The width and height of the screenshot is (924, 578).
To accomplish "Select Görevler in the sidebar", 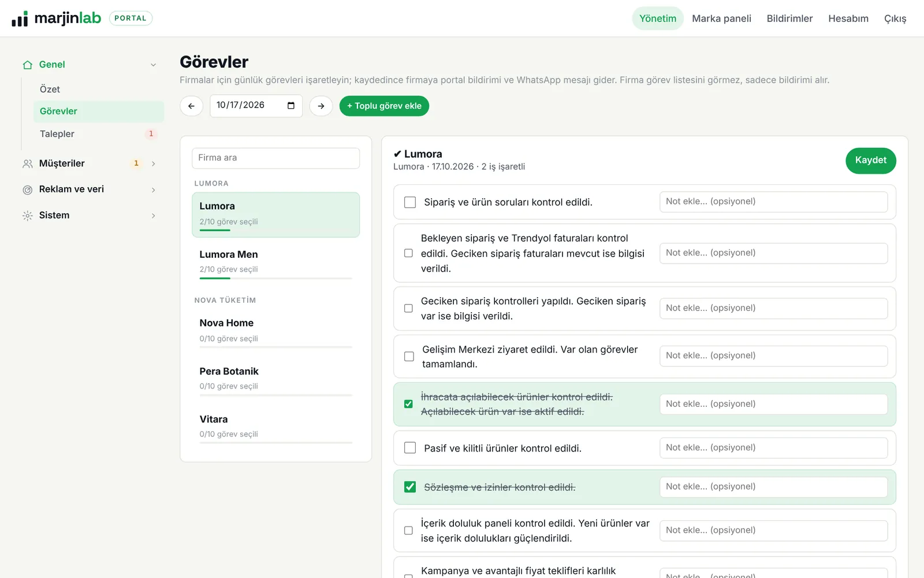I will (99, 112).
